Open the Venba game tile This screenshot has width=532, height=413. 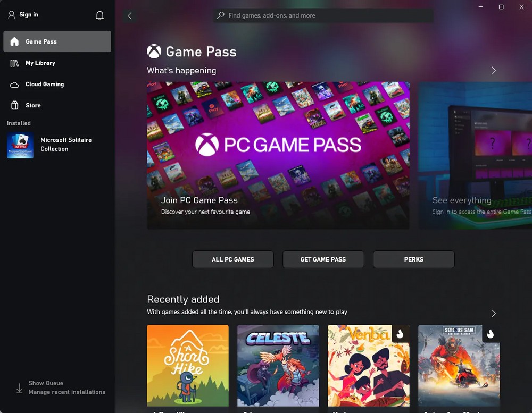[369, 366]
